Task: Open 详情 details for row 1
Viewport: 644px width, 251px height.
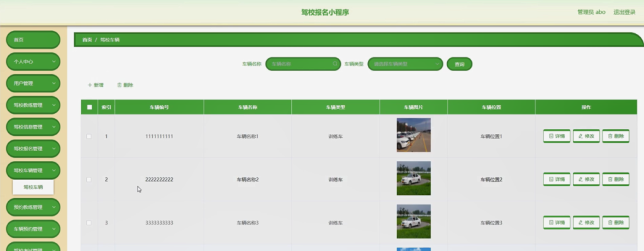Action: (x=557, y=136)
